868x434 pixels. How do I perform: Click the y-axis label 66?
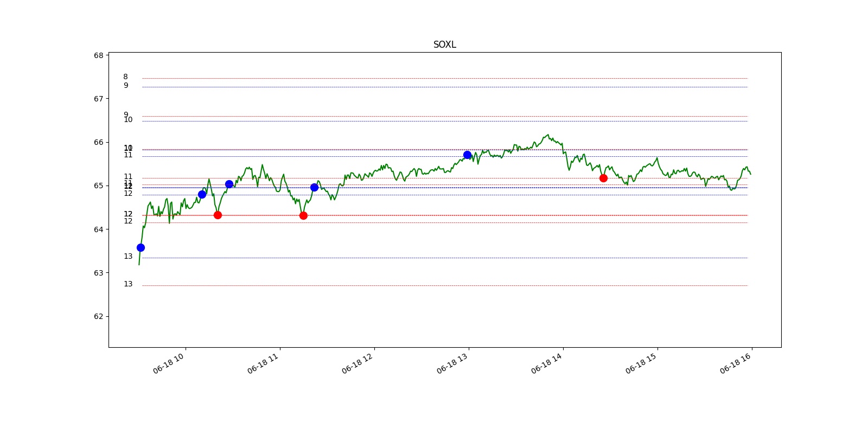click(98, 142)
